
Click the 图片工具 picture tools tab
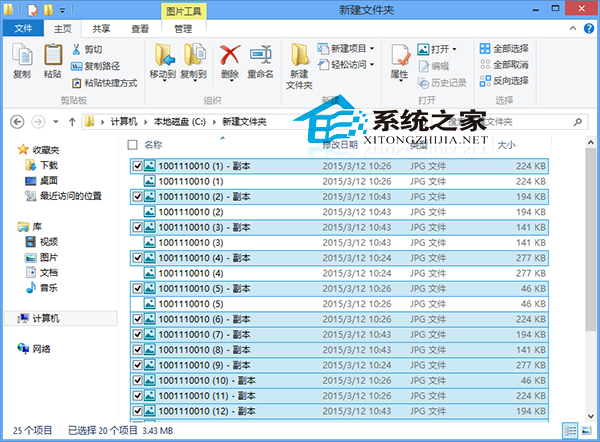pos(184,11)
